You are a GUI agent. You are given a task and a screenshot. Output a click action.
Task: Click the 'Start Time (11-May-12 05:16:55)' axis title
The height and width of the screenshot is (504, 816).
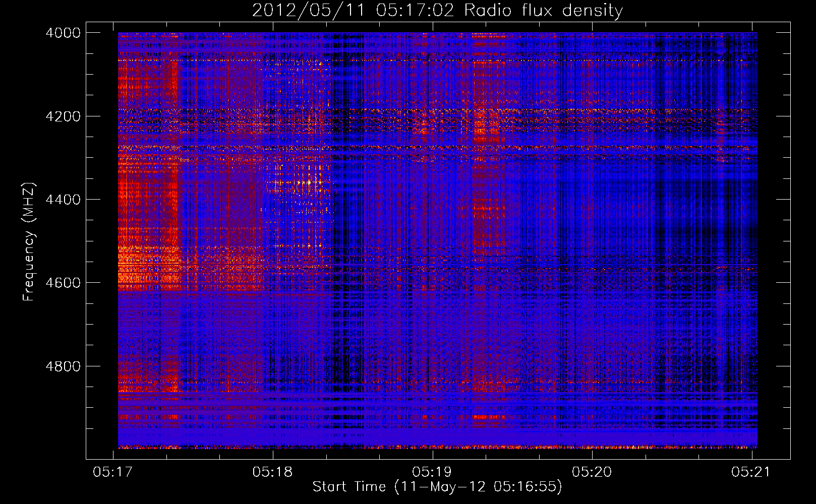(x=437, y=487)
